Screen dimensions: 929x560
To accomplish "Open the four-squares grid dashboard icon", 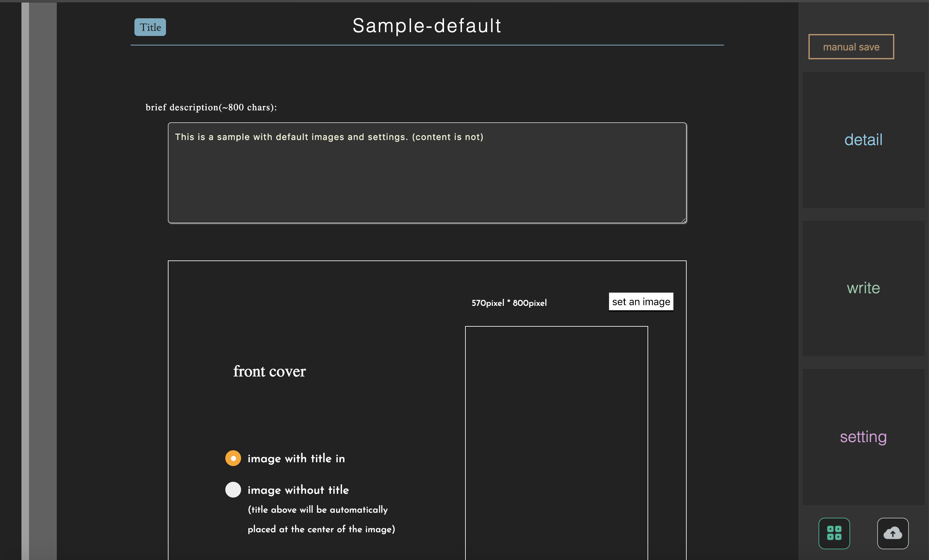I will pyautogui.click(x=834, y=533).
